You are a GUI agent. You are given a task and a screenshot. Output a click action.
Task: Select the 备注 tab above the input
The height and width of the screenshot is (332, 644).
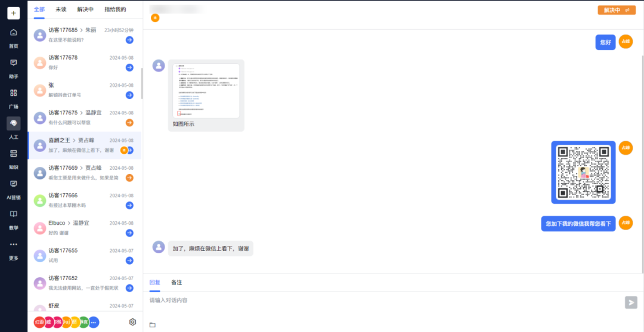point(177,283)
